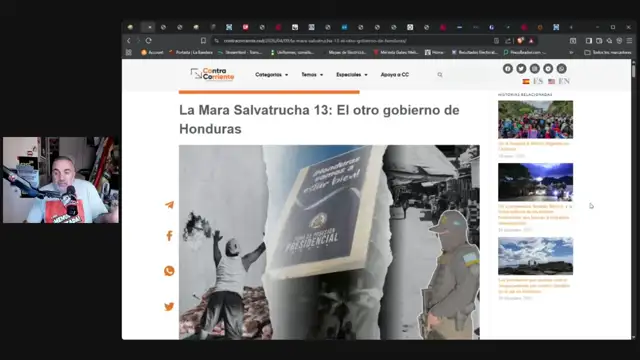Click the article's main collage image

coord(329,242)
